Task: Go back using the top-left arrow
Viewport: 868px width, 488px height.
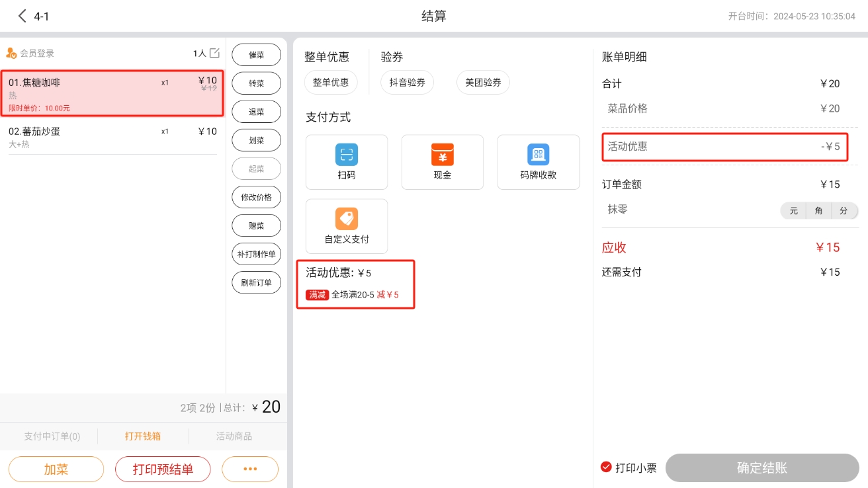Action: 22,16
